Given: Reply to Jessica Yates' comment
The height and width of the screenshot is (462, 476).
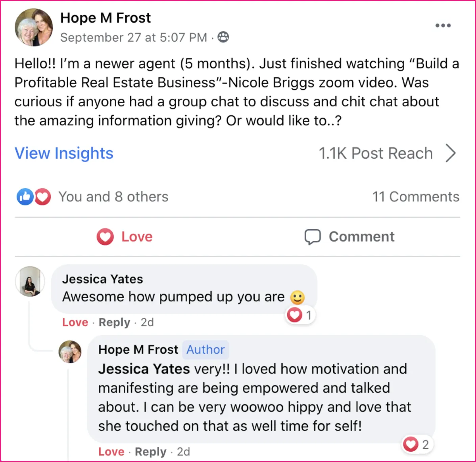Looking at the screenshot, I should click(x=114, y=322).
